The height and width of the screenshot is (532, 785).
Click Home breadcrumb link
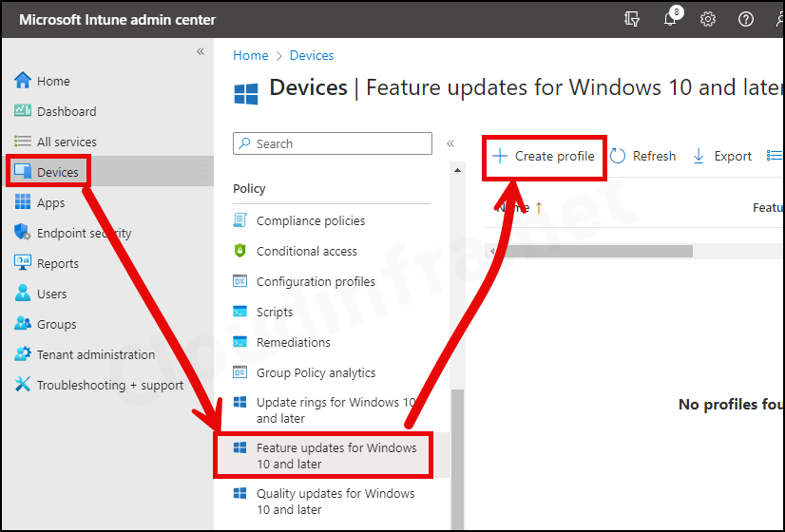pyautogui.click(x=250, y=55)
